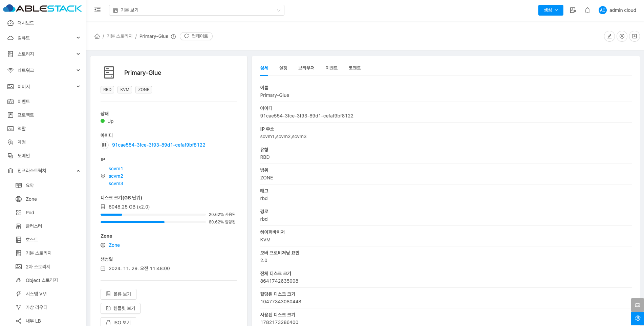Viewport: 644px width, 326px height.
Task: Switch to the 설정 tab
Action: coord(283,68)
